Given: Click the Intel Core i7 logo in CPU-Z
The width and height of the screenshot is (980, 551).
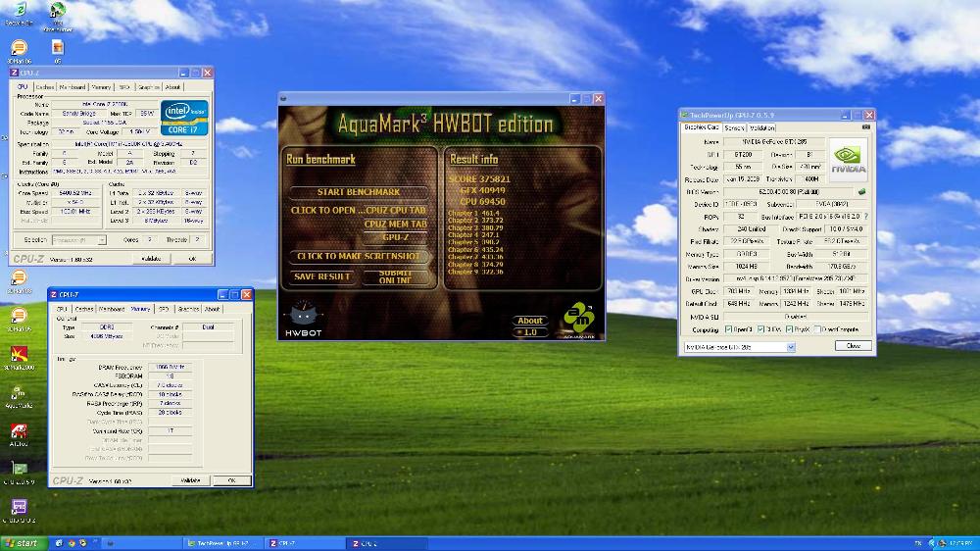Looking at the screenshot, I should click(x=184, y=118).
